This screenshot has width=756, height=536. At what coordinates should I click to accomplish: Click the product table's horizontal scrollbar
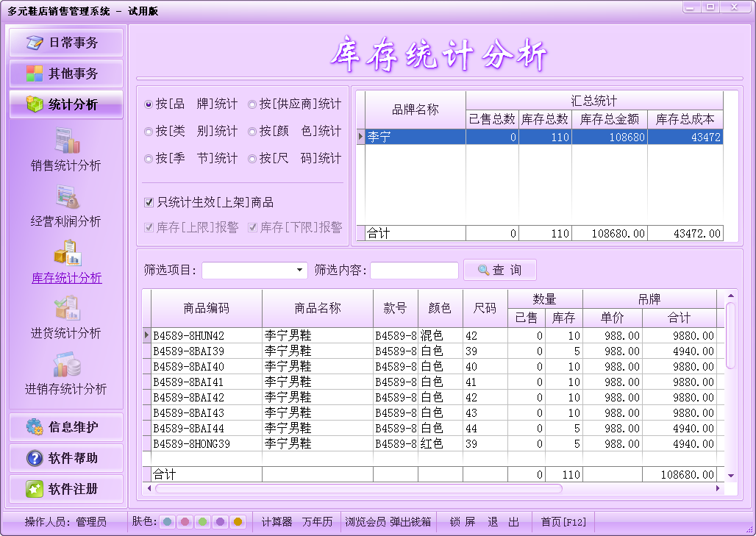[x=359, y=488]
